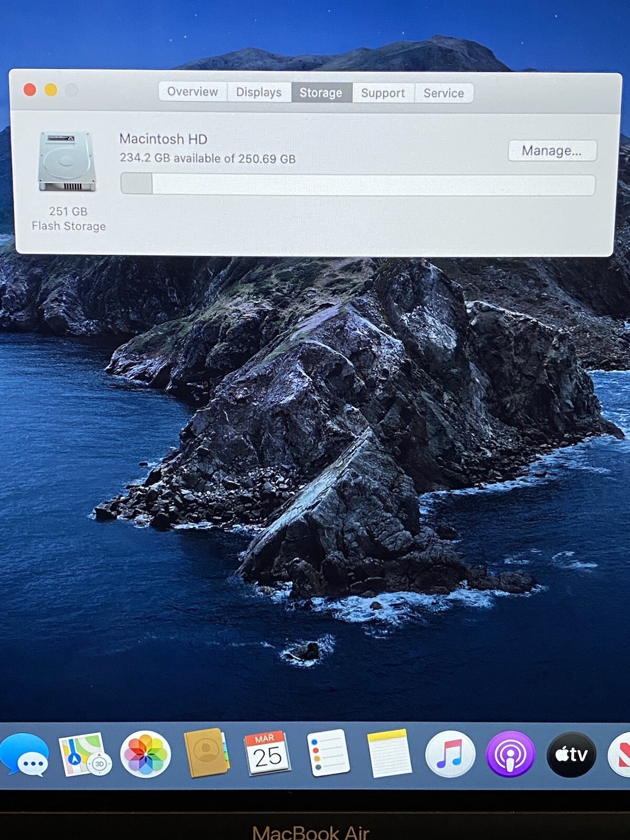Click the Macintosh HD label
Image resolution: width=630 pixels, height=840 pixels.
coord(163,139)
